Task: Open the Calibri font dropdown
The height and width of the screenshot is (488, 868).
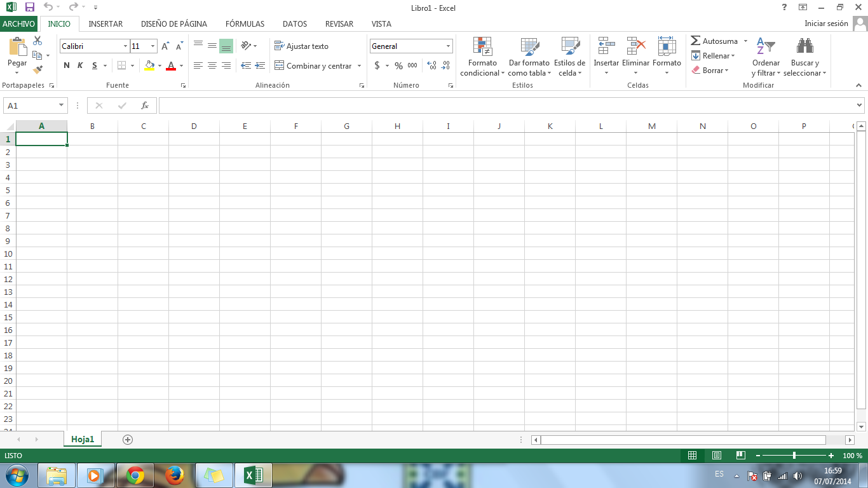Action: pyautogui.click(x=125, y=46)
